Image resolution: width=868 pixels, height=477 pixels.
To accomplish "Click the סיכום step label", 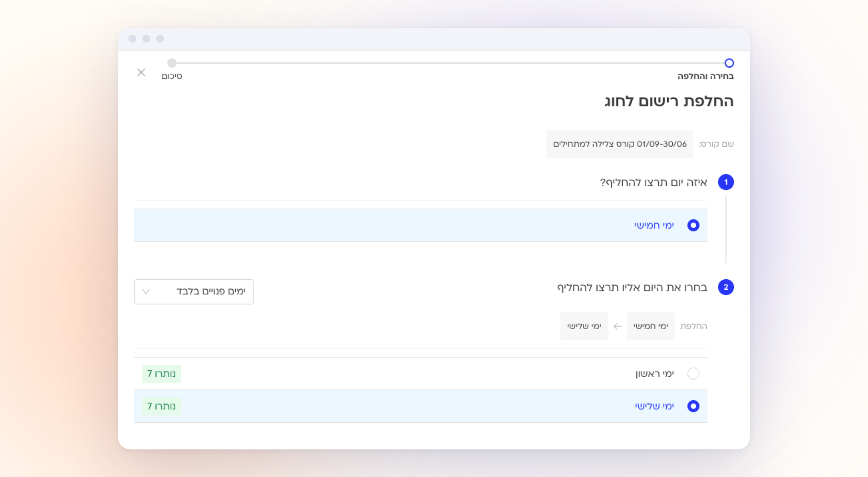I will pos(172,76).
